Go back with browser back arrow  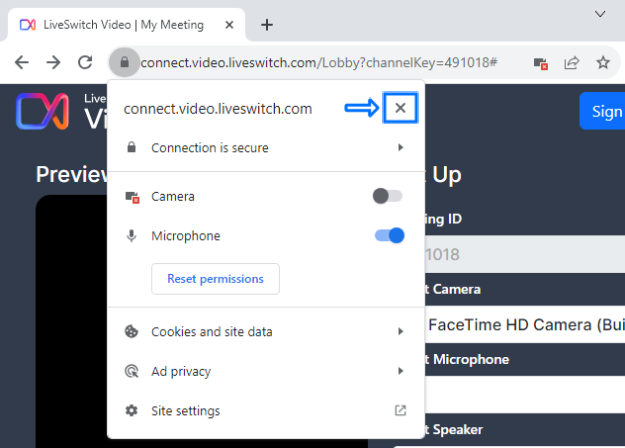tap(22, 63)
